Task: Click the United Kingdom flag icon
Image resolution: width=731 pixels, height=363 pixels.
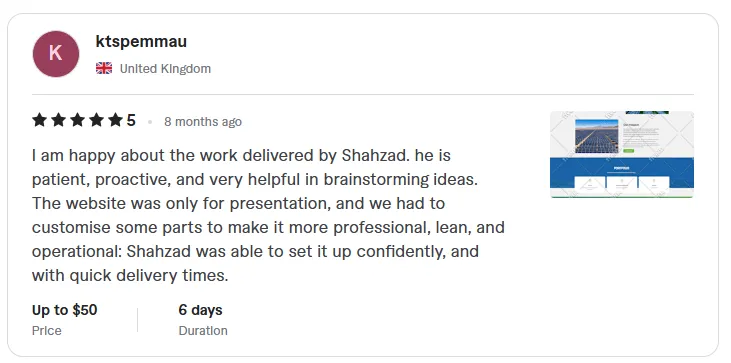Action: (104, 68)
